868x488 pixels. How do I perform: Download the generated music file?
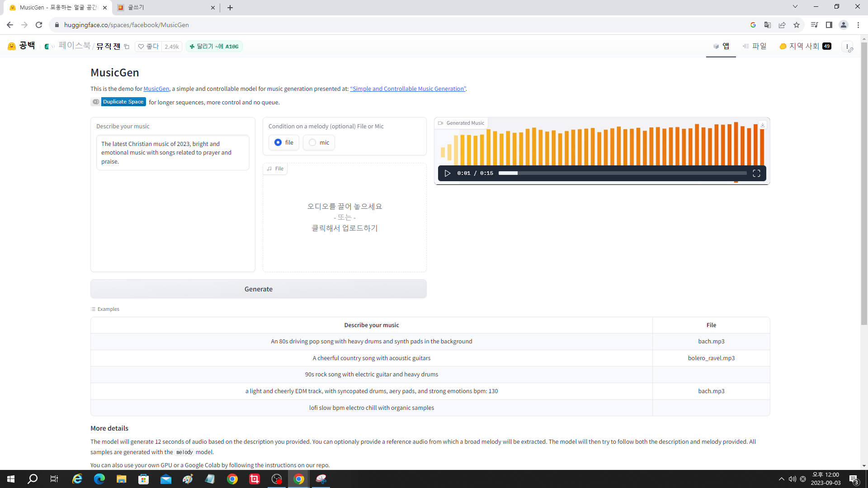[x=763, y=125]
